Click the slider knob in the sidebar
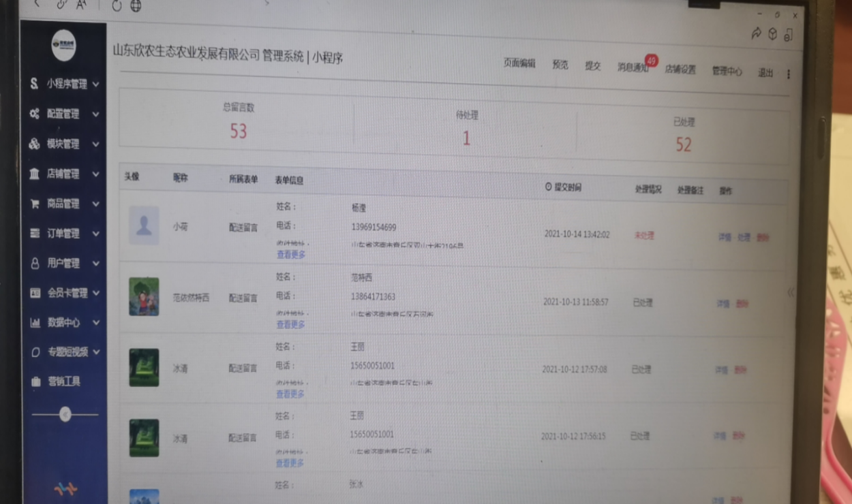The image size is (852, 504). (65, 414)
